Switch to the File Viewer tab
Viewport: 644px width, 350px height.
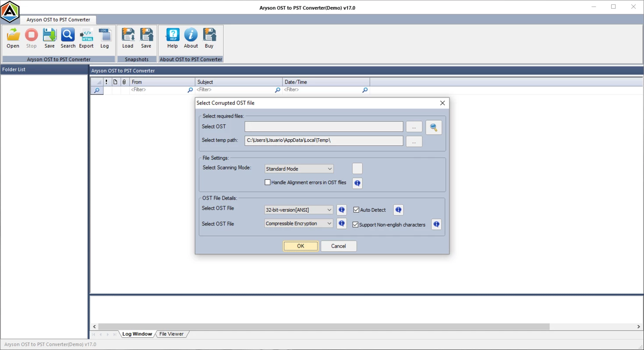[172, 334]
